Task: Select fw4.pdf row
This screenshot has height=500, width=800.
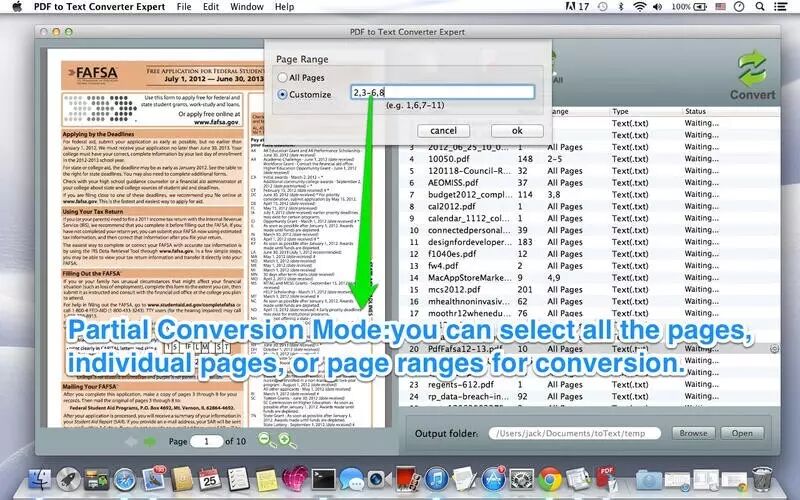Action: point(589,266)
